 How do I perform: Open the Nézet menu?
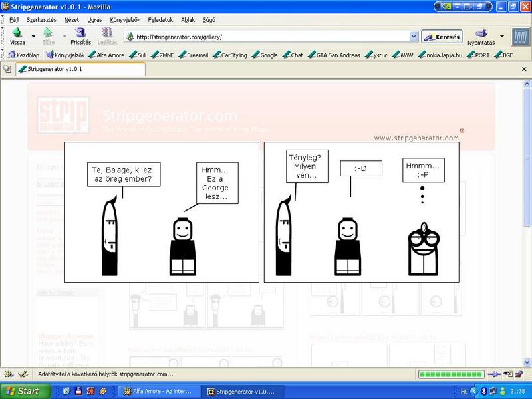(72, 20)
